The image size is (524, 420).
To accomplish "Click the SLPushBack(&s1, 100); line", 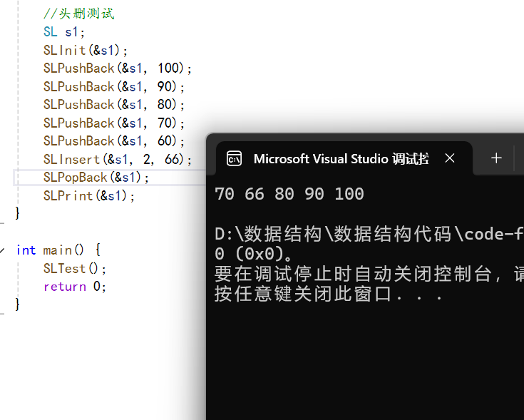I will click(118, 68).
